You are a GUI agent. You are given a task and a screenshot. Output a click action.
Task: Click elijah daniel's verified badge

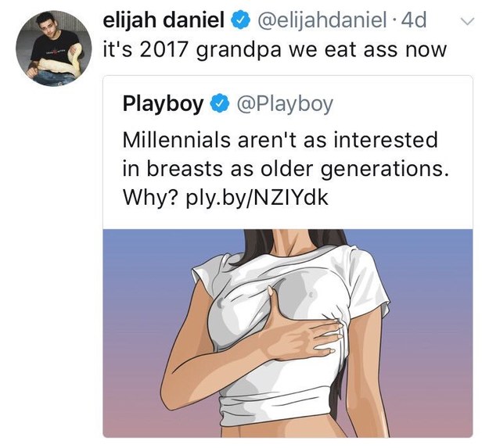239,21
